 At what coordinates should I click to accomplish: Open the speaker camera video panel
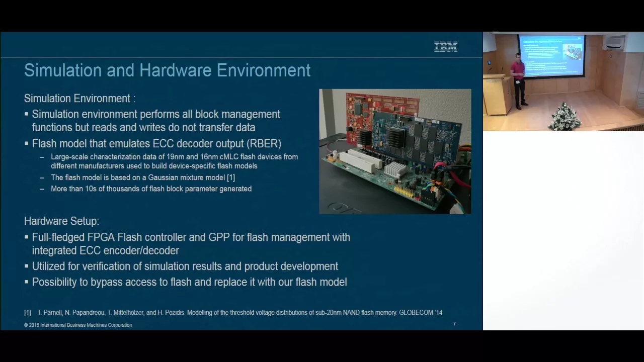click(x=563, y=81)
